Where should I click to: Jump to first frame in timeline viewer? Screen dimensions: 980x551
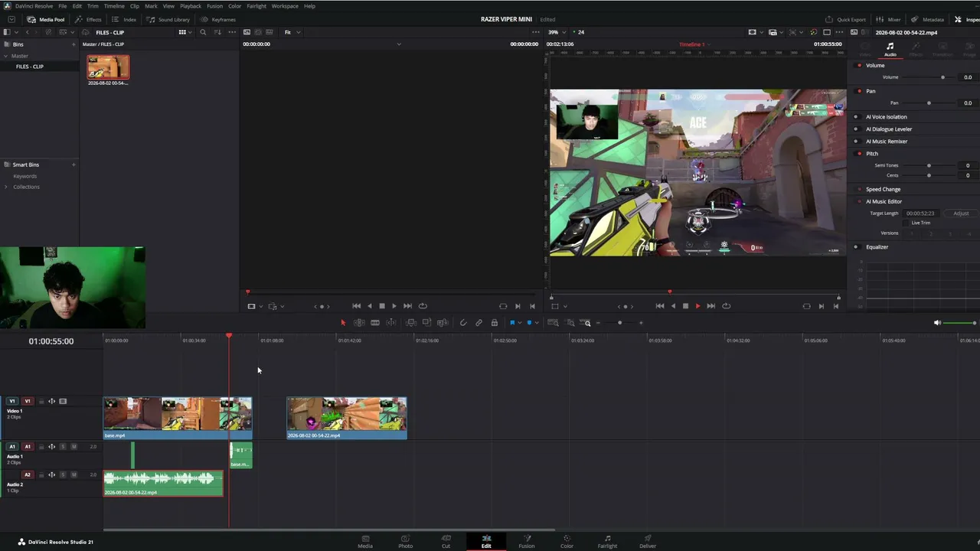660,306
